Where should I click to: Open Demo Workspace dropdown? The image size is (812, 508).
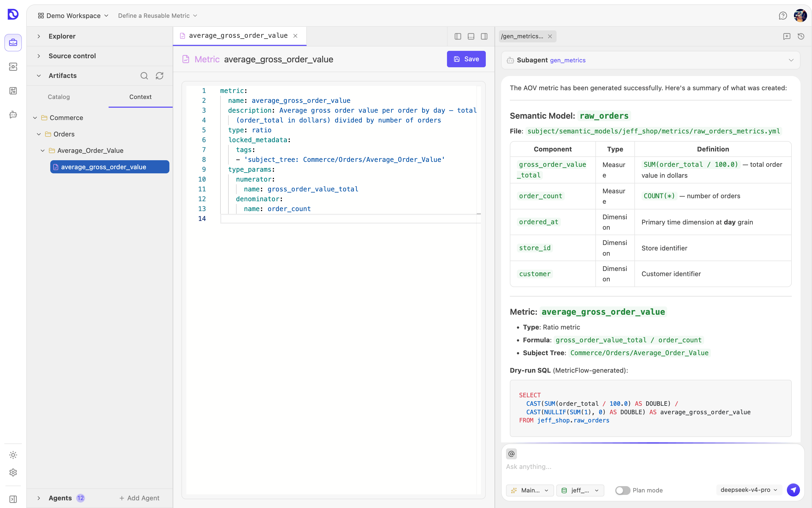click(73, 16)
